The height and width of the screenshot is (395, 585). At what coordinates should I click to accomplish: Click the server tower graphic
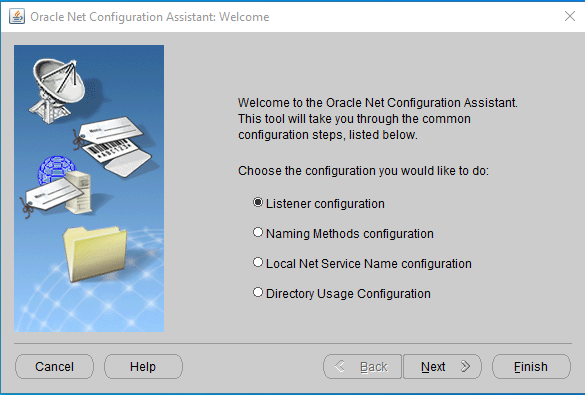point(79,192)
